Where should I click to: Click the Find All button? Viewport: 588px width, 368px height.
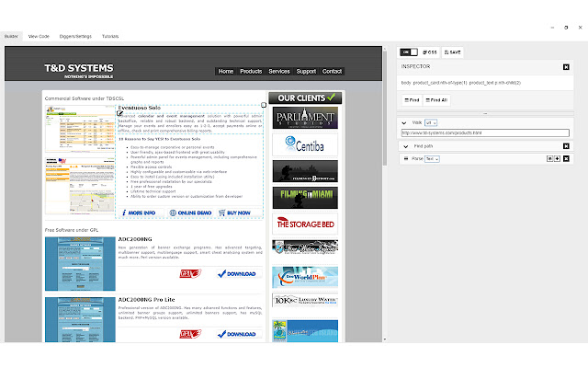(x=436, y=100)
